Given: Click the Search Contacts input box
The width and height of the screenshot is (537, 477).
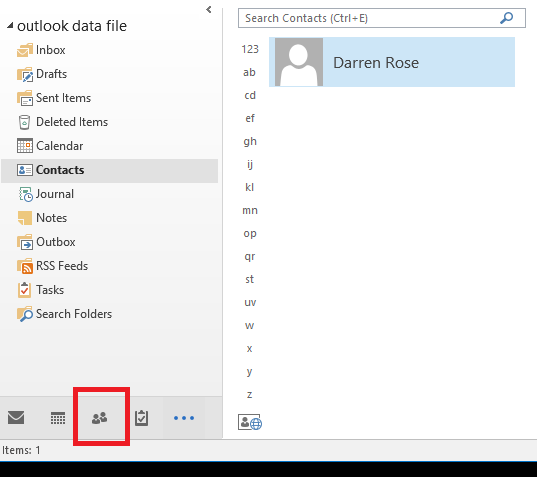Looking at the screenshot, I should (x=382, y=18).
